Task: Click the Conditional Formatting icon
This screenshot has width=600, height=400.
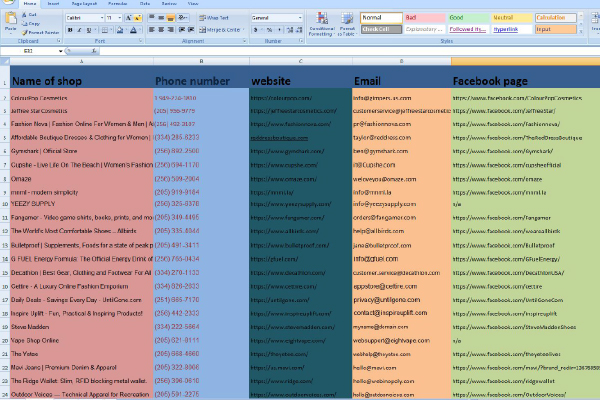Action: pos(320,22)
